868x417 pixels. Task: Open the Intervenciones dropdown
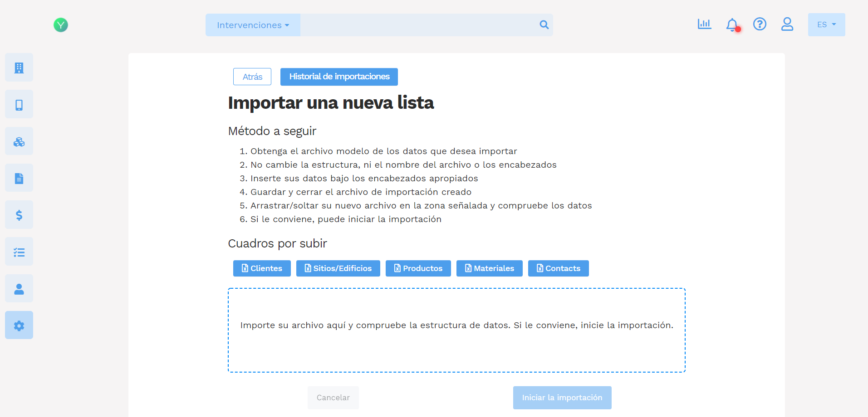[252, 25]
